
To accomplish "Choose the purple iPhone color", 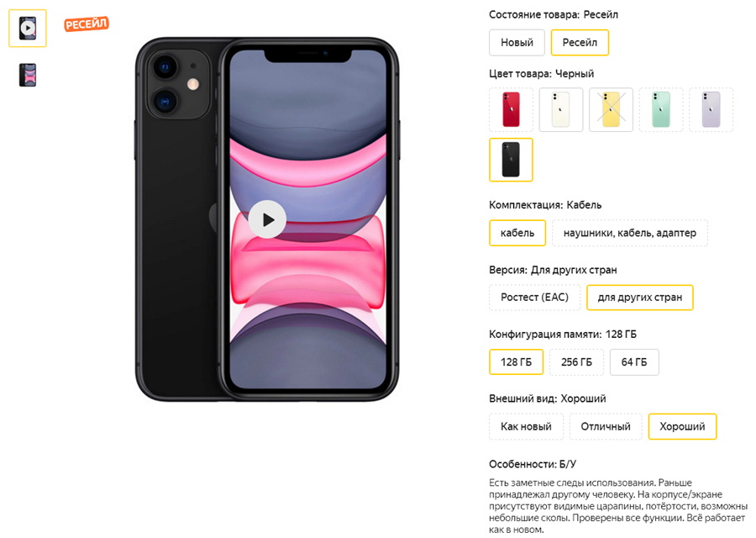I will point(711,109).
